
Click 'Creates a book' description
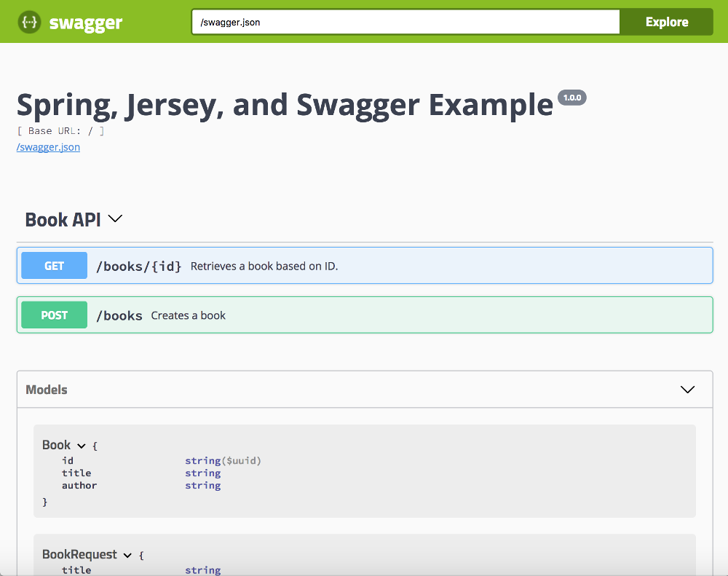[x=188, y=315]
